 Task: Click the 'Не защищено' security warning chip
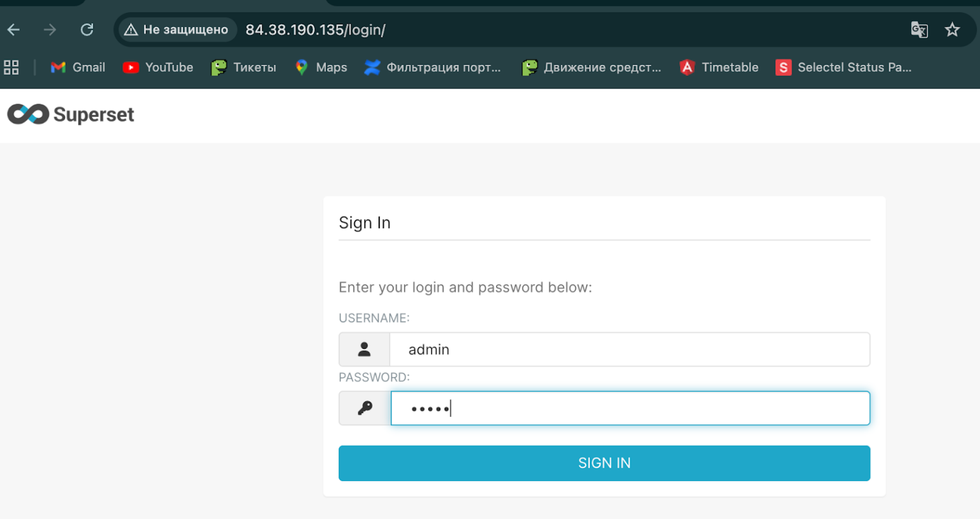tap(177, 30)
